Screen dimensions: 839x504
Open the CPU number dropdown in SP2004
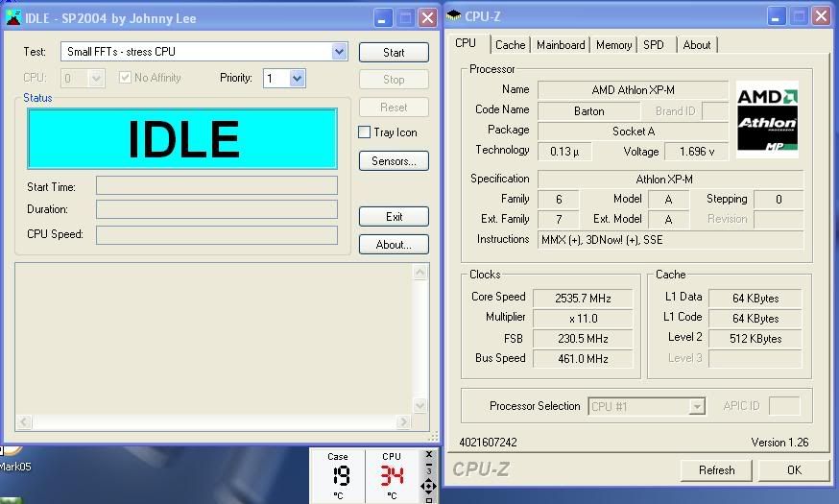[96, 79]
